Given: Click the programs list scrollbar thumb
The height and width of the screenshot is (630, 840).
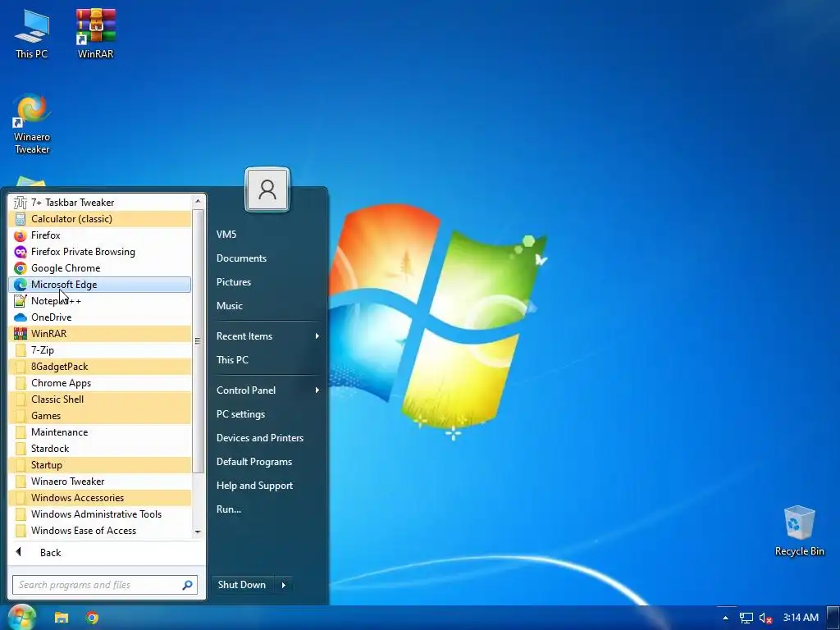Looking at the screenshot, I should tap(198, 340).
